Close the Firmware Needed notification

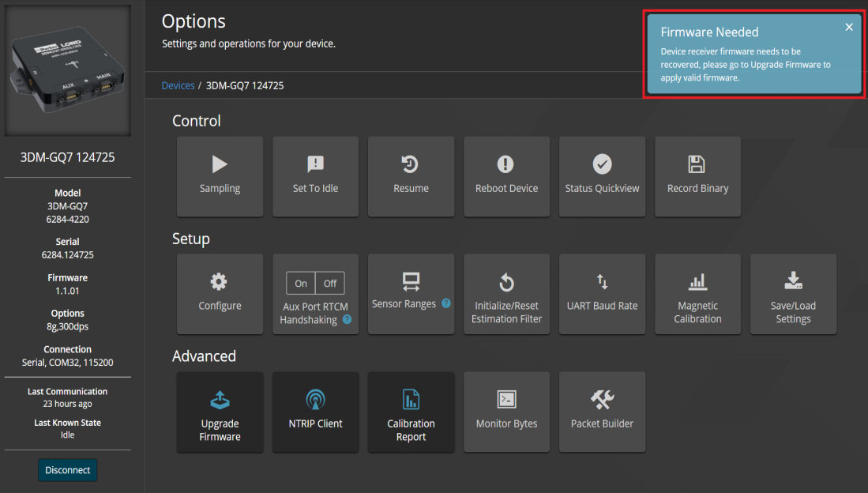(x=849, y=27)
